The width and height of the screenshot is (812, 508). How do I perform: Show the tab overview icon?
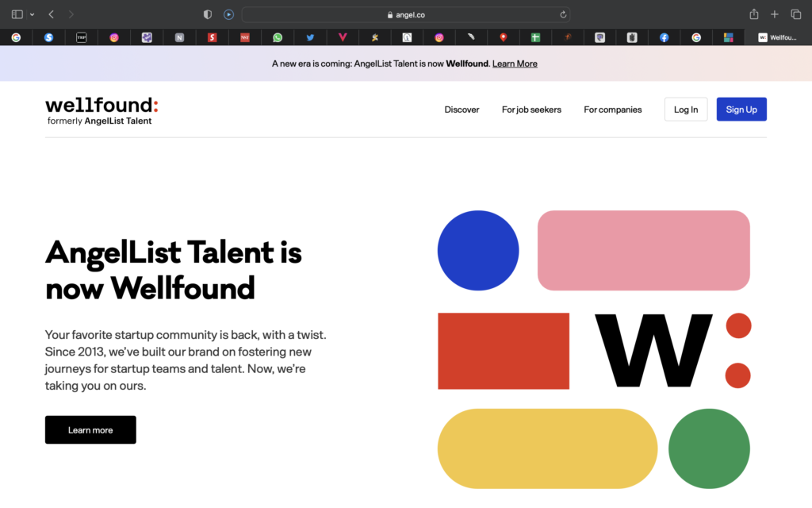pyautogui.click(x=796, y=14)
